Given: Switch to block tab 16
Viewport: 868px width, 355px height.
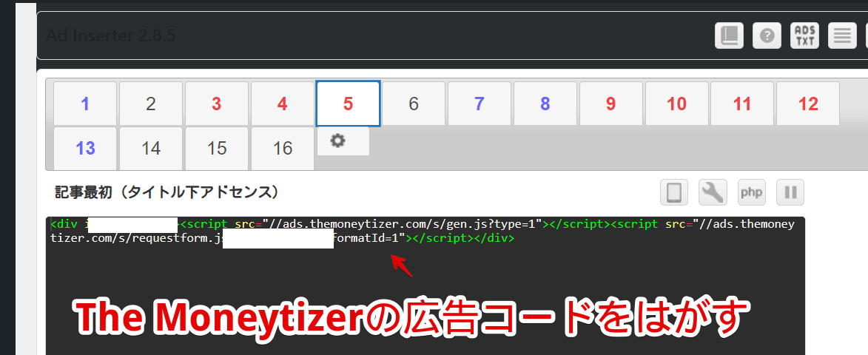Looking at the screenshot, I should point(283,148).
